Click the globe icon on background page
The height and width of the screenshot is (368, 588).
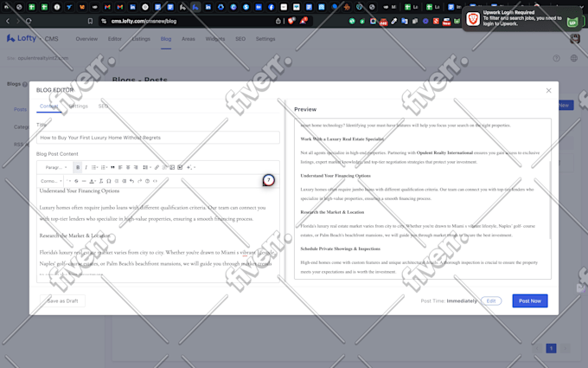click(574, 58)
